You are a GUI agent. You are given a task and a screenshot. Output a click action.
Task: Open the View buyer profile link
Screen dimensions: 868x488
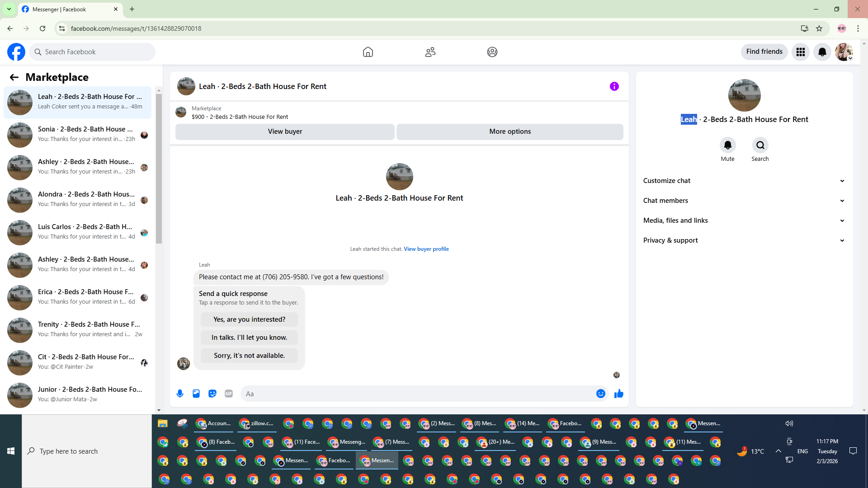point(426,249)
